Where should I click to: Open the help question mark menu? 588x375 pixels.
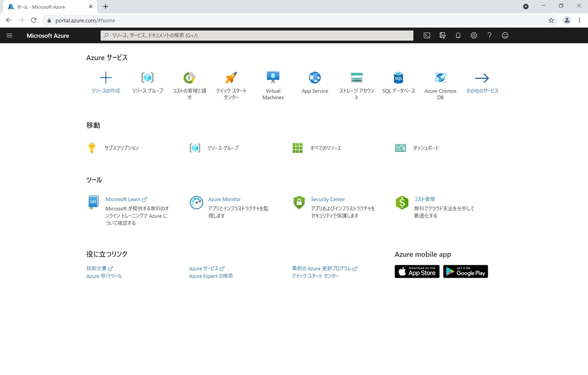(490, 35)
